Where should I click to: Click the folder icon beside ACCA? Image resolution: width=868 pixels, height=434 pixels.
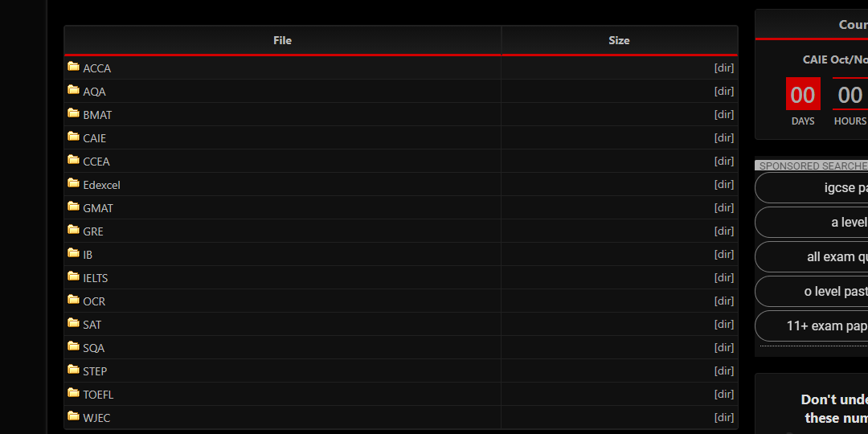tap(74, 67)
